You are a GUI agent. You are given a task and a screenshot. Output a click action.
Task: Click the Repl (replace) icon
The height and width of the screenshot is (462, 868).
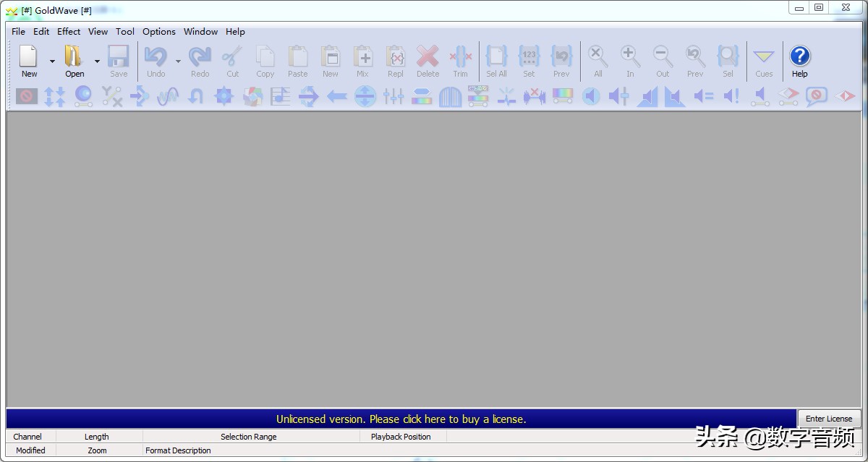(x=396, y=61)
